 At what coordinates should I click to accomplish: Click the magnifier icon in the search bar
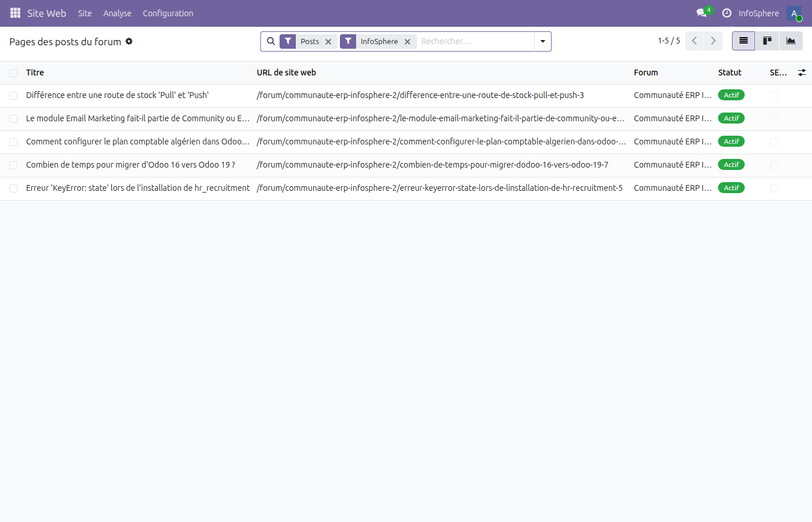click(x=271, y=41)
